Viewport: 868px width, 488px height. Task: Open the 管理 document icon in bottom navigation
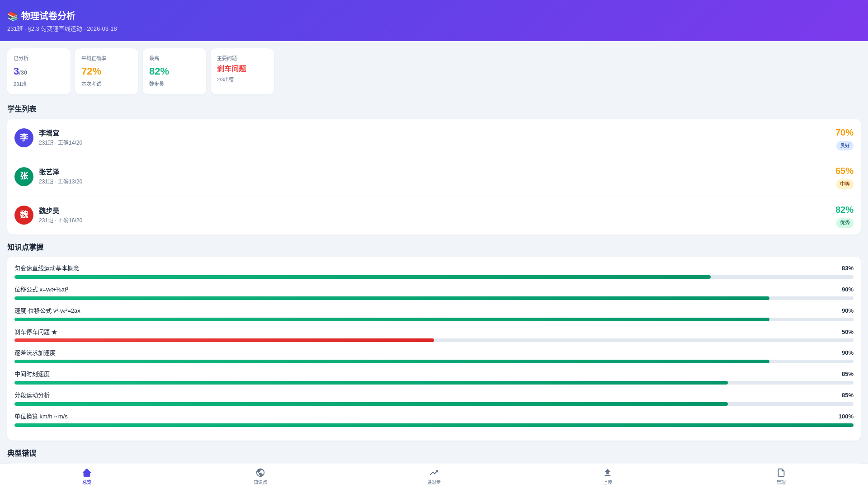(781, 473)
